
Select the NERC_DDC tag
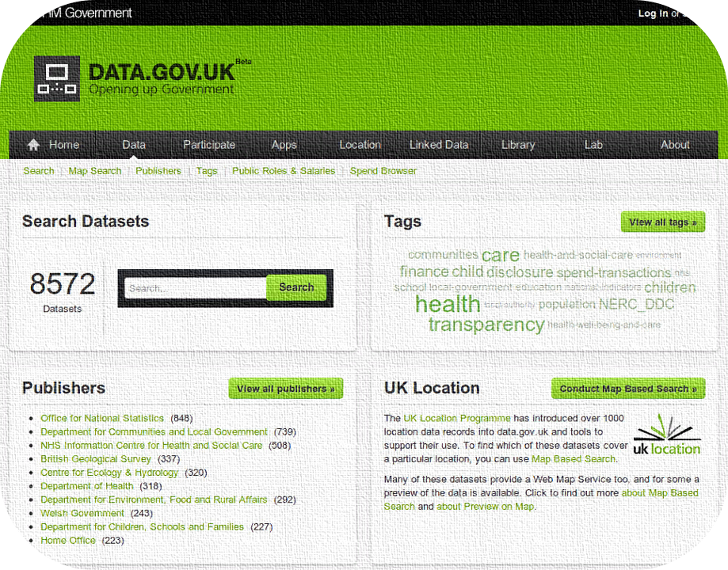[x=637, y=304]
